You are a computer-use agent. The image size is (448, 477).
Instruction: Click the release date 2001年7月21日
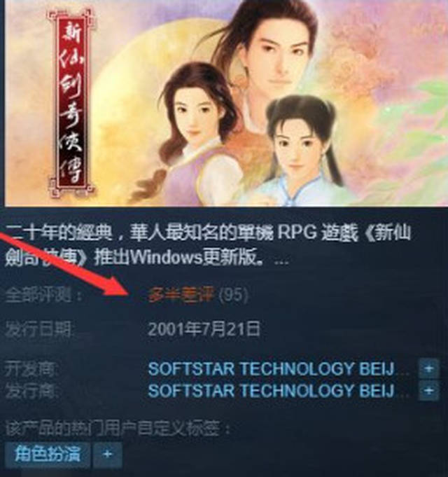(204, 329)
